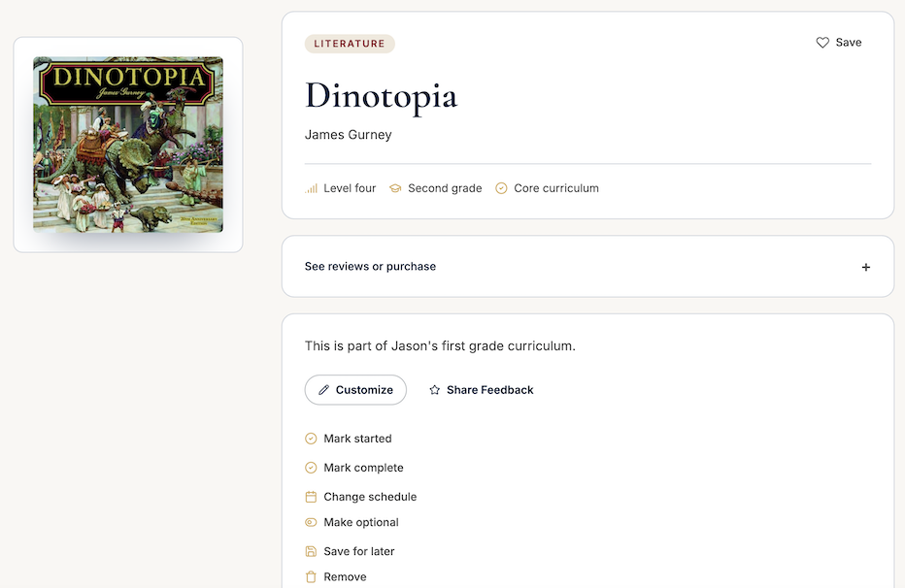The width and height of the screenshot is (905, 588).
Task: Click the Dinotopia book cover thumbnail
Action: click(128, 145)
